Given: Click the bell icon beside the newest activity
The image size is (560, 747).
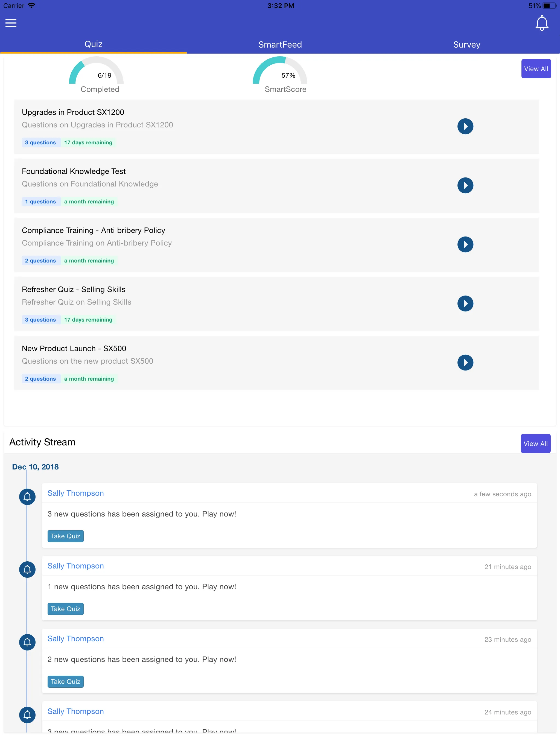Looking at the screenshot, I should tap(27, 497).
